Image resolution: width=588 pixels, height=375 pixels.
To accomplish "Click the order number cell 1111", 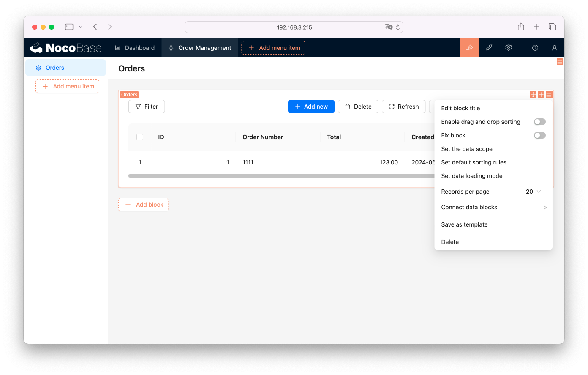I will pos(248,162).
